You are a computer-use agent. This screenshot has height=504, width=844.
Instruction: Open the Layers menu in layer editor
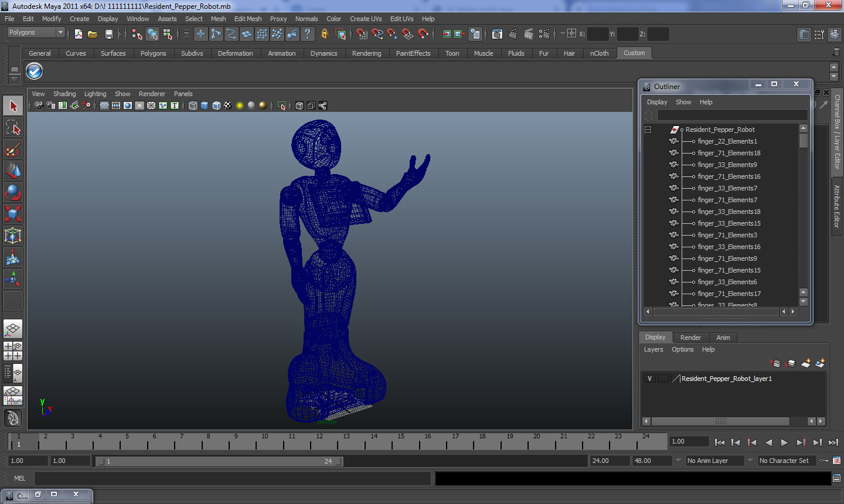point(654,349)
